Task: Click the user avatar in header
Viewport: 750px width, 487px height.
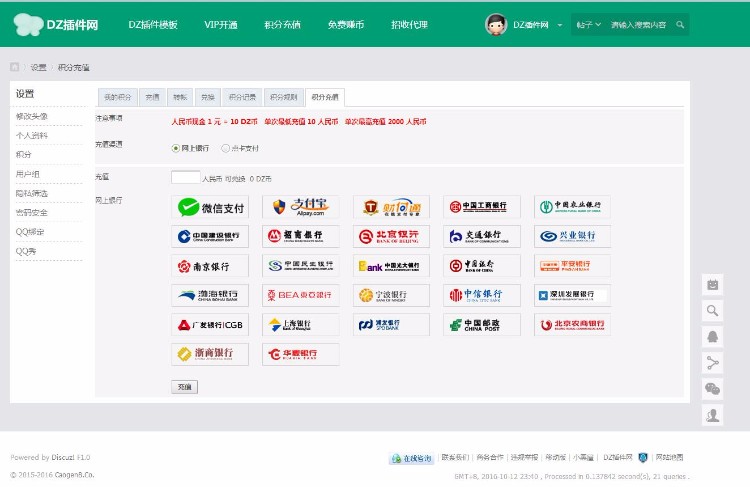Action: (496, 24)
